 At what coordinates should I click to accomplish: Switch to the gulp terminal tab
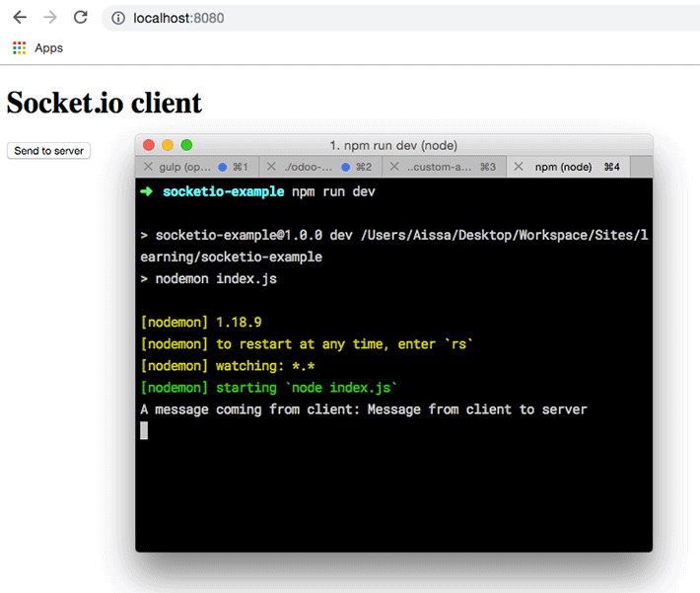click(x=197, y=167)
